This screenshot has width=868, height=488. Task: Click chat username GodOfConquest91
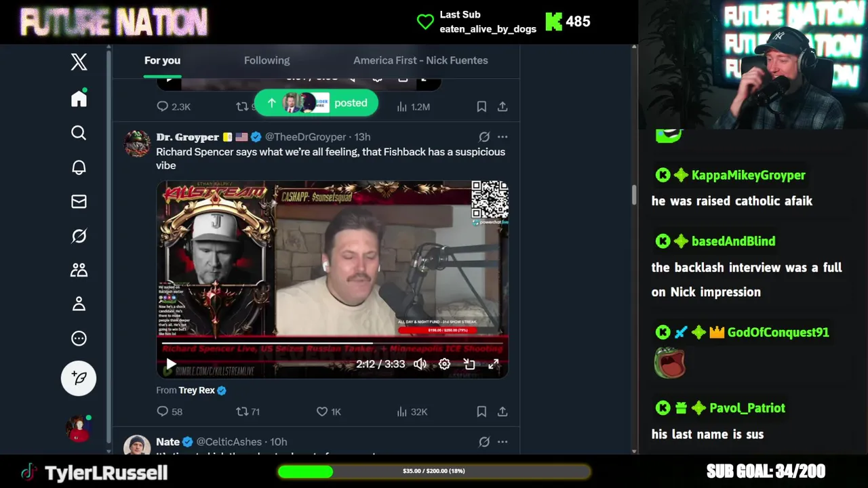click(778, 332)
